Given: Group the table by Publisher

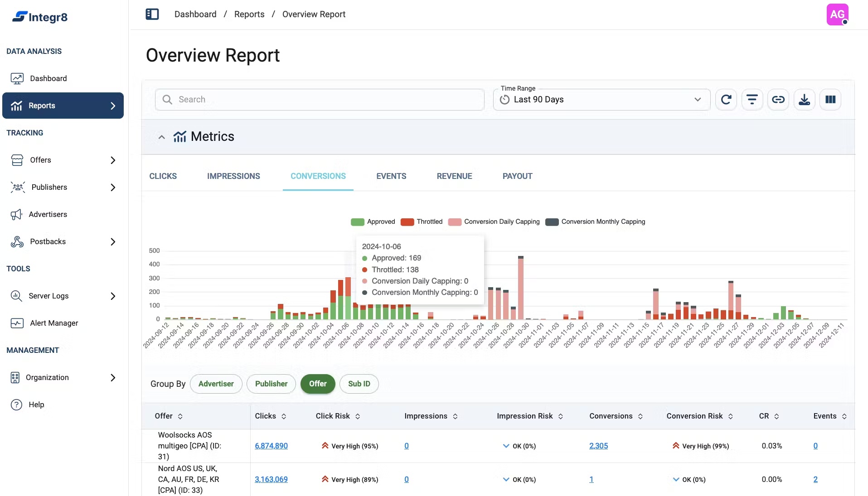Looking at the screenshot, I should coord(271,384).
